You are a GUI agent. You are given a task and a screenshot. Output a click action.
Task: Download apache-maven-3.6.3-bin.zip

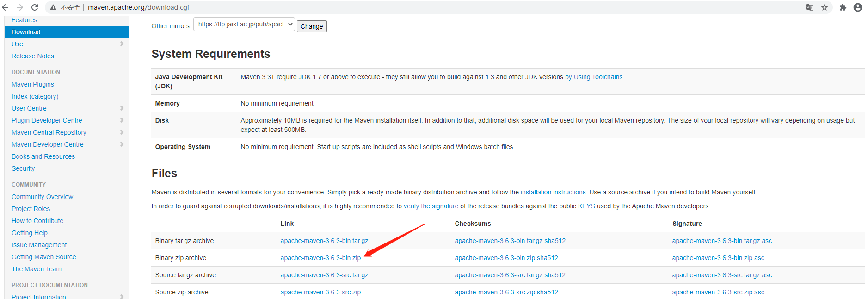pos(320,258)
